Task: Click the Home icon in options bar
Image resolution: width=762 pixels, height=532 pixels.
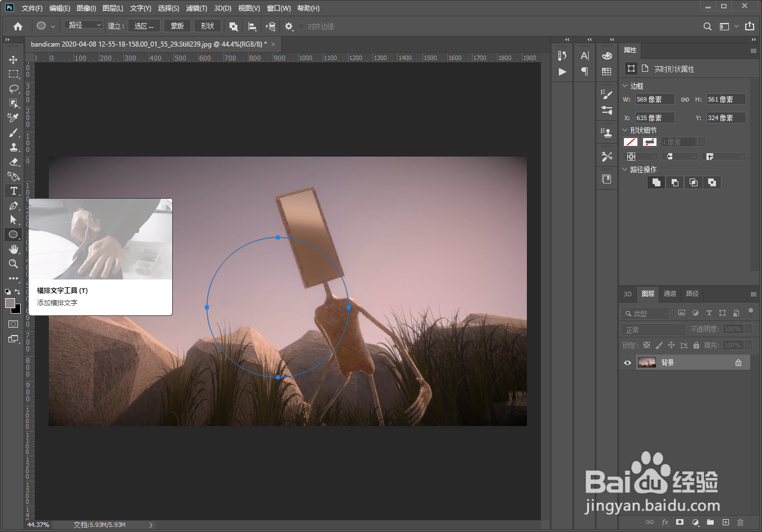Action: click(18, 26)
